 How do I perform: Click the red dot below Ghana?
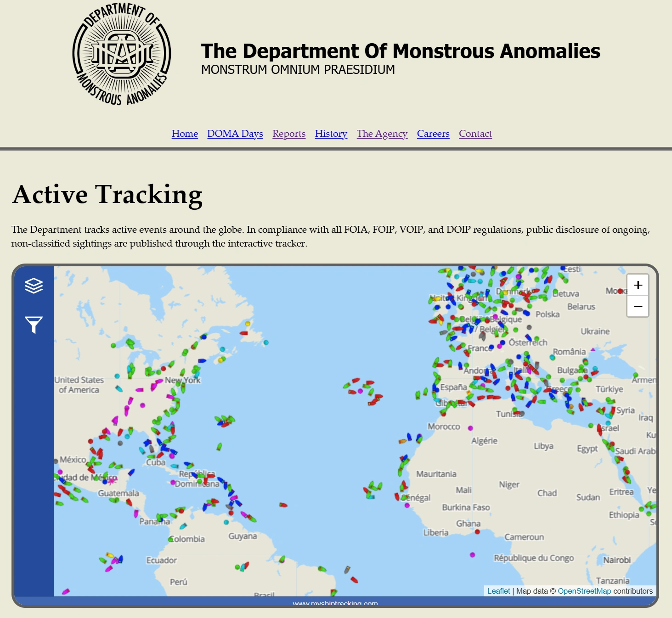pos(477,532)
